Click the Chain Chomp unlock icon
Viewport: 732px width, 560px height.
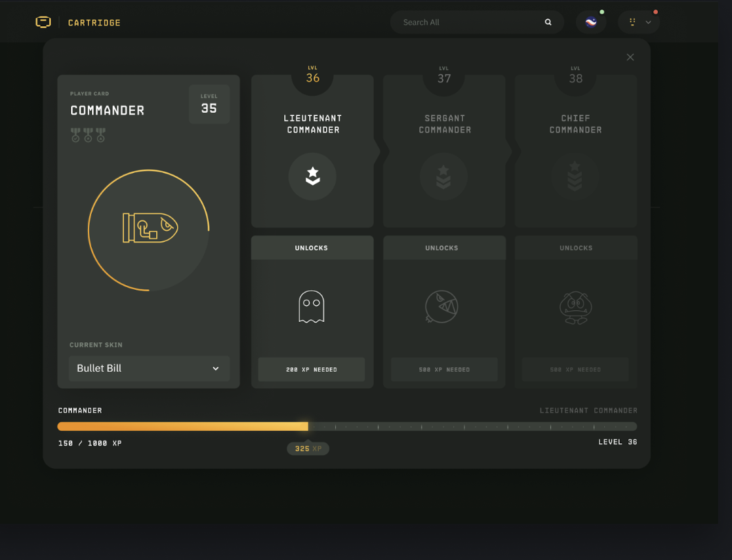(x=441, y=307)
